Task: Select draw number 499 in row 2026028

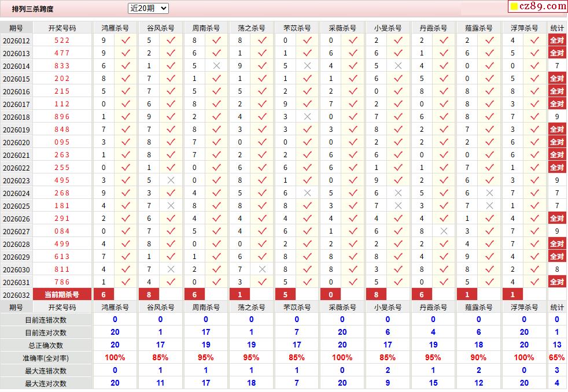Action: click(x=62, y=243)
